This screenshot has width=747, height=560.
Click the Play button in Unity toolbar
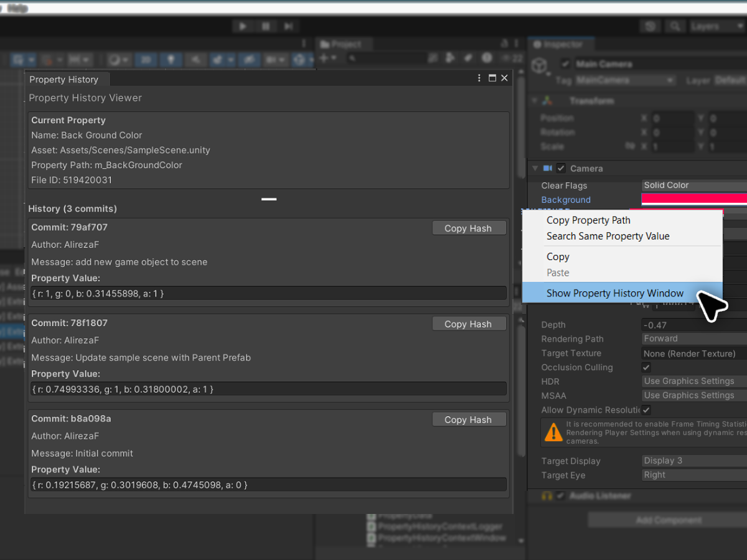point(243,26)
